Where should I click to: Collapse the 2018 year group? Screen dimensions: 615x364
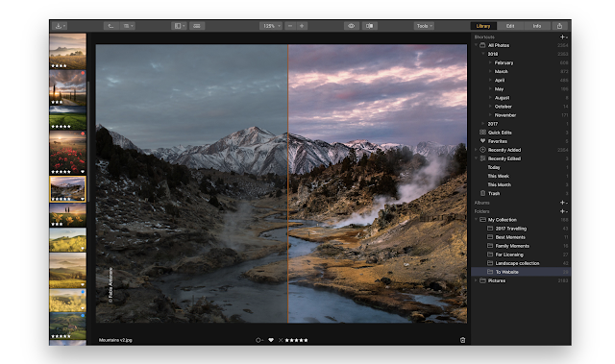(x=483, y=54)
